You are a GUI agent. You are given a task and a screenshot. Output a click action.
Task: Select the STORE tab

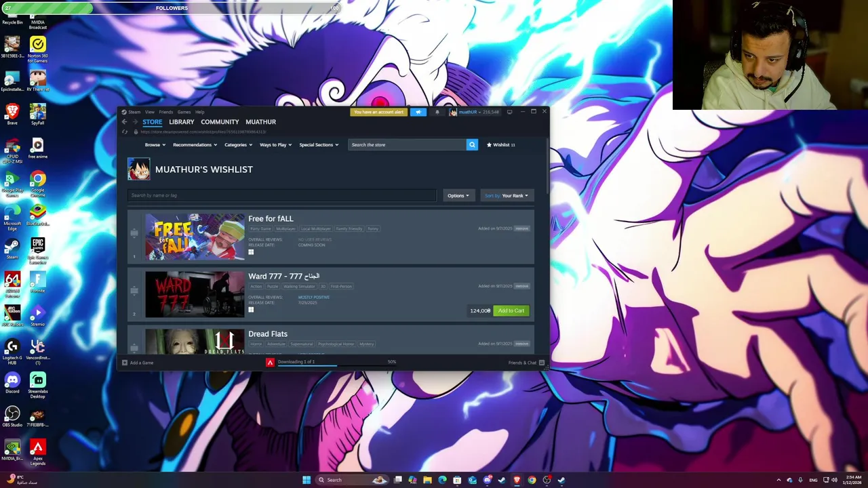tap(152, 122)
